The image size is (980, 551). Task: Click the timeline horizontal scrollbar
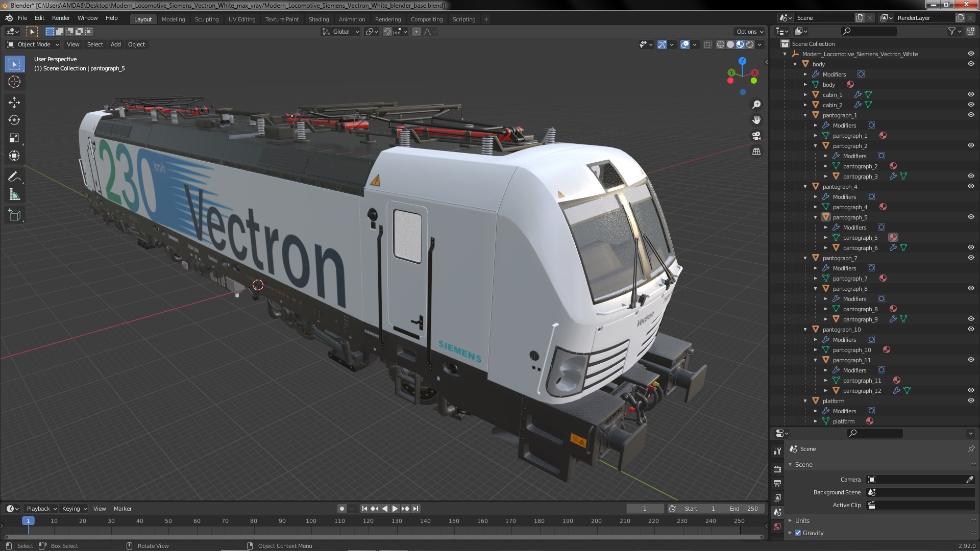coord(384,537)
